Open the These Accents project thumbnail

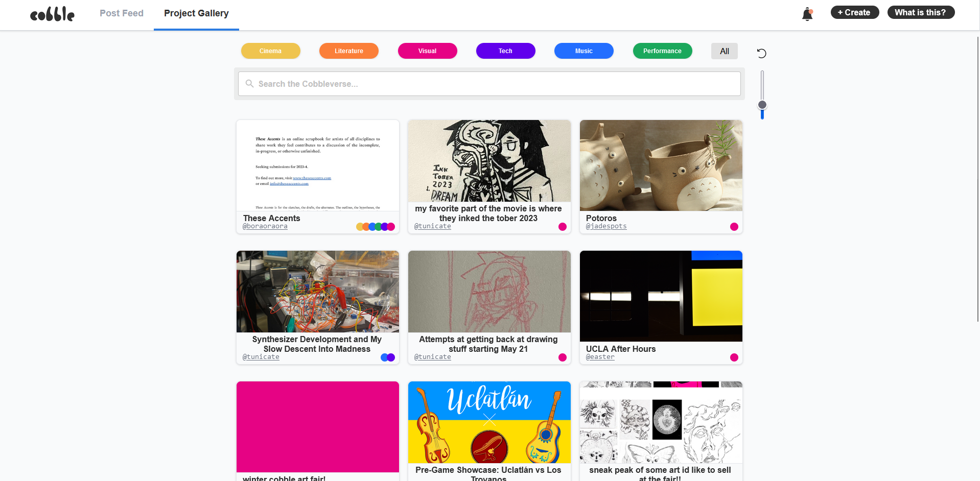point(318,165)
